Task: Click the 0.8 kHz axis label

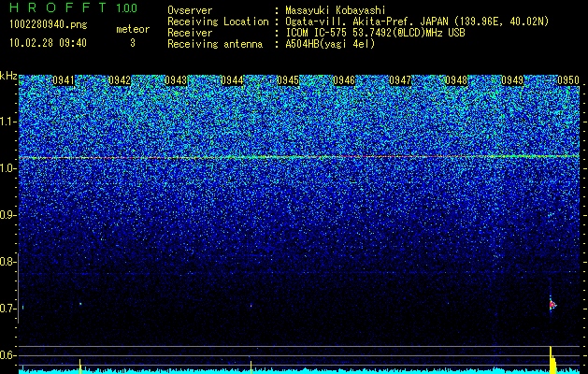Action: [x=7, y=262]
